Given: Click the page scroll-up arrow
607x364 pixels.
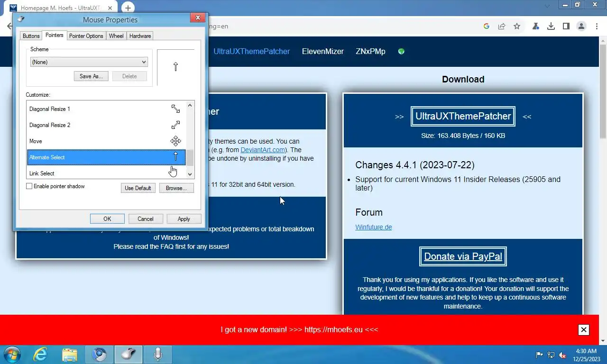Looking at the screenshot, I should coord(603,41).
